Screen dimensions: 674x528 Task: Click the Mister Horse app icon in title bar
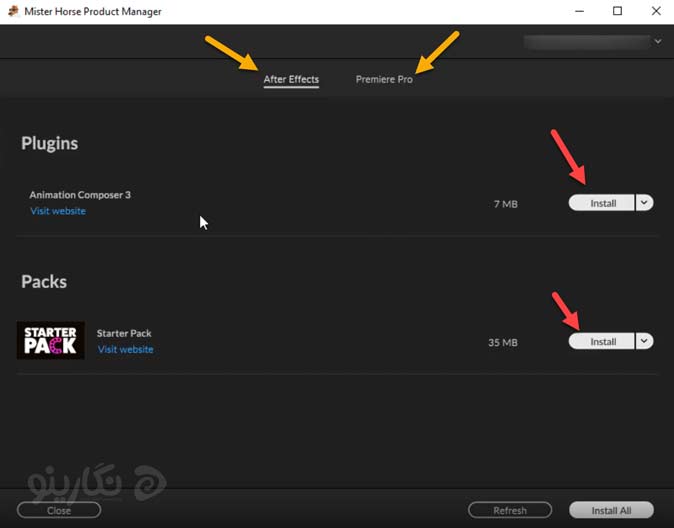[x=13, y=11]
